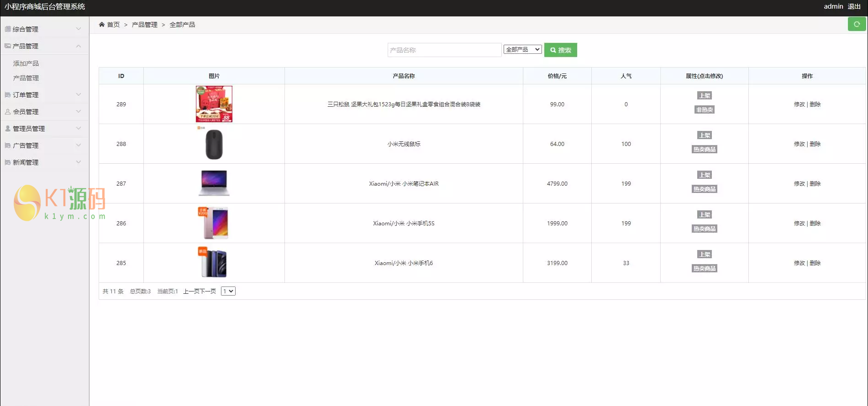868x406 pixels.
Task: Open the page number dropdown
Action: tap(228, 291)
